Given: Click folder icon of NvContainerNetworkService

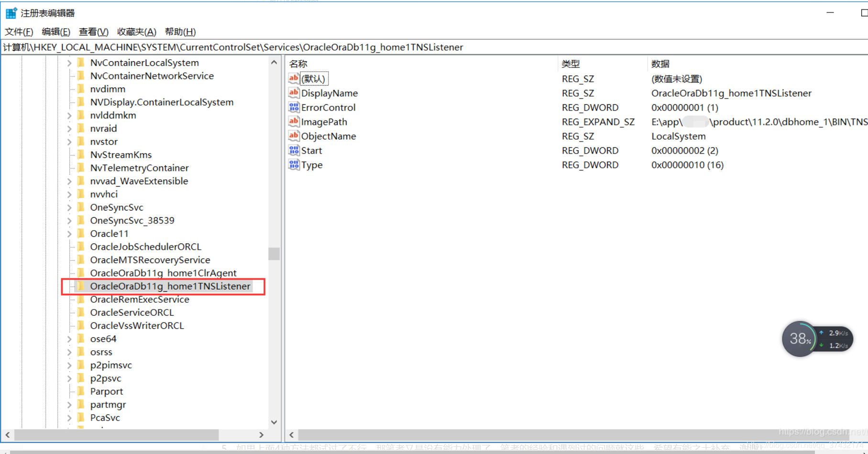Looking at the screenshot, I should tap(81, 76).
